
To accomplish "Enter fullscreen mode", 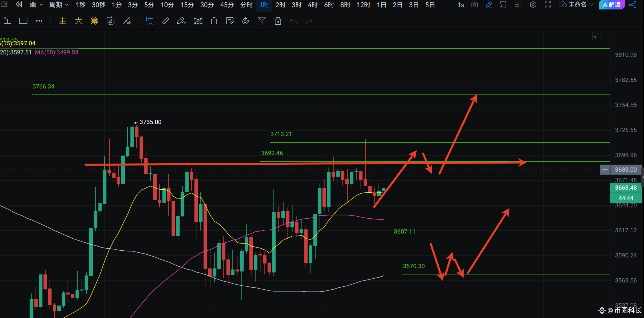I will (x=548, y=5).
